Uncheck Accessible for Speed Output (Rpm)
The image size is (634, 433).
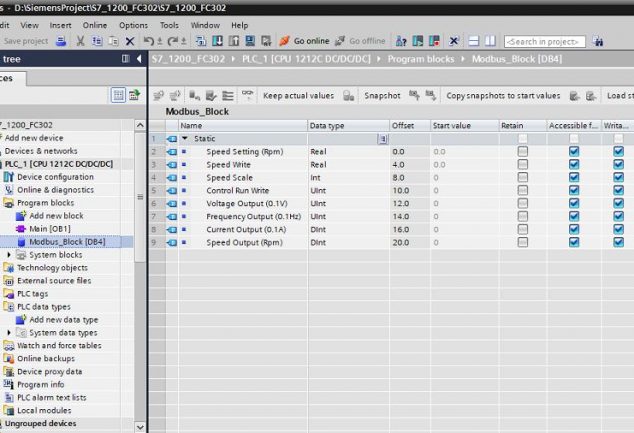574,242
